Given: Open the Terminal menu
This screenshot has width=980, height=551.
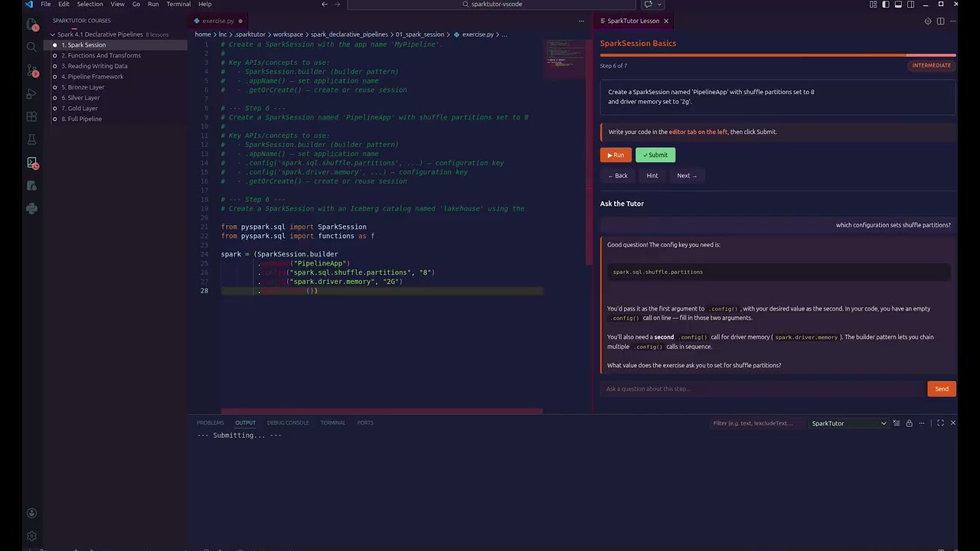Looking at the screenshot, I should click(x=178, y=4).
